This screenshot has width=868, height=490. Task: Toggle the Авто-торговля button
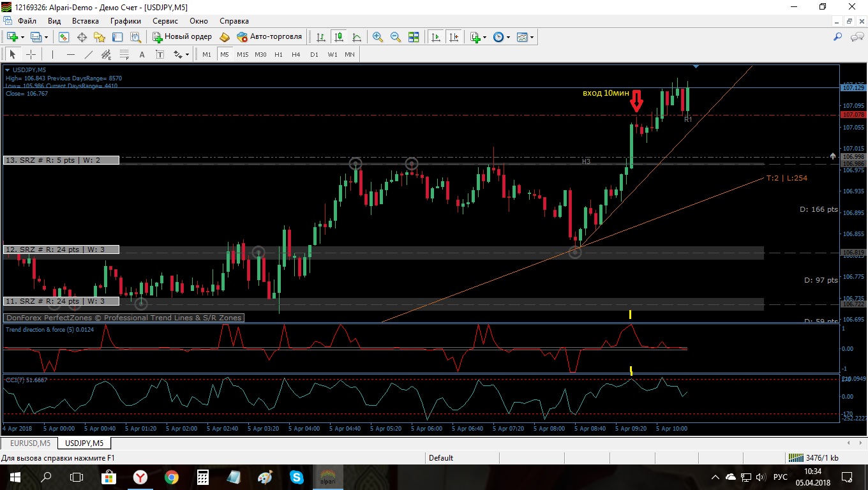coord(269,37)
